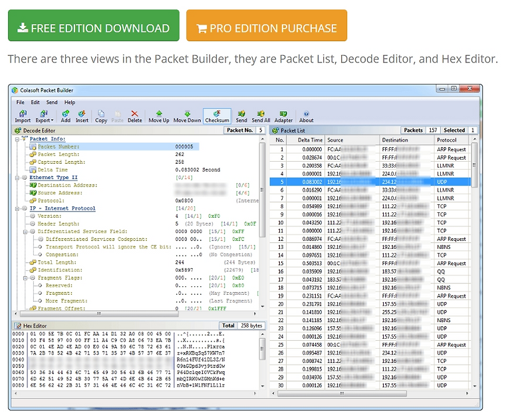Collapse the IP - Internet Protocol node
This screenshot has width=532, height=412.
click(17, 208)
